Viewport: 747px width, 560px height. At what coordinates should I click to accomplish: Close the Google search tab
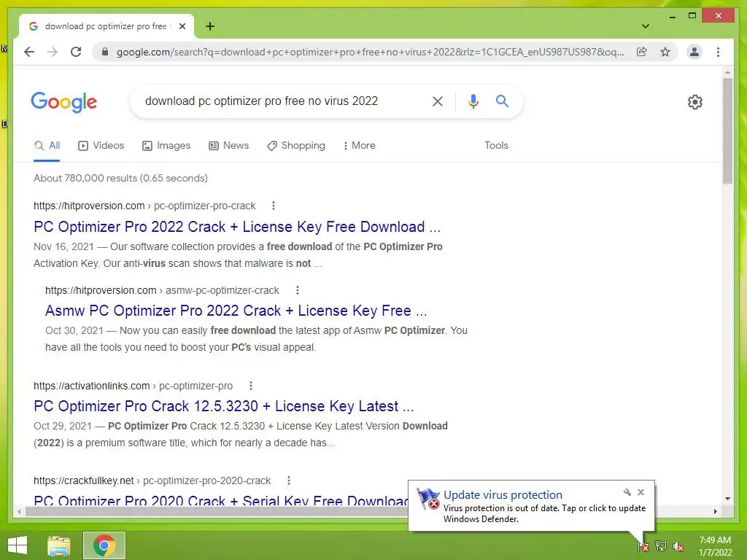[182, 26]
